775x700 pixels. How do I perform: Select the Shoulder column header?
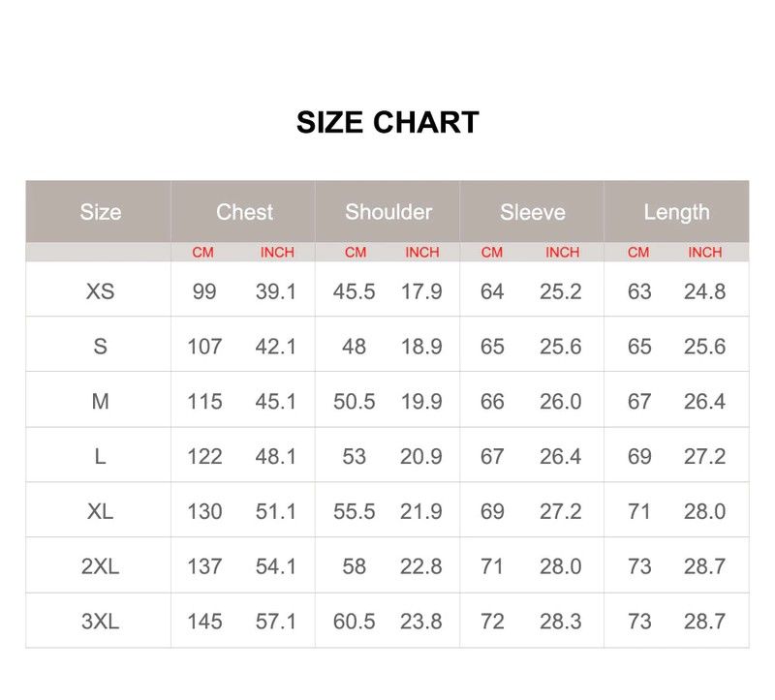click(x=388, y=212)
